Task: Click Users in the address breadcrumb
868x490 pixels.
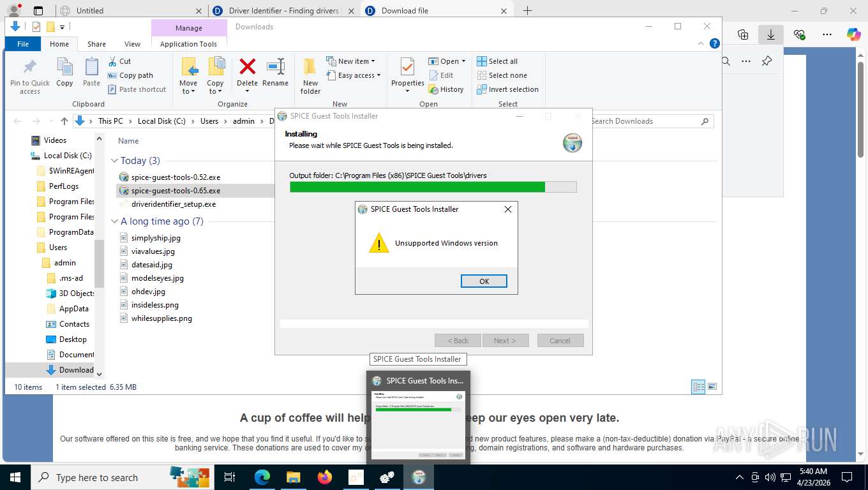Action: [x=209, y=121]
